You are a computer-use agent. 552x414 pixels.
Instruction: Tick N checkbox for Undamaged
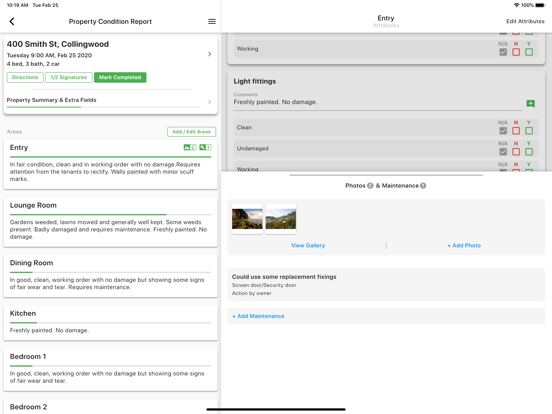pos(516,152)
